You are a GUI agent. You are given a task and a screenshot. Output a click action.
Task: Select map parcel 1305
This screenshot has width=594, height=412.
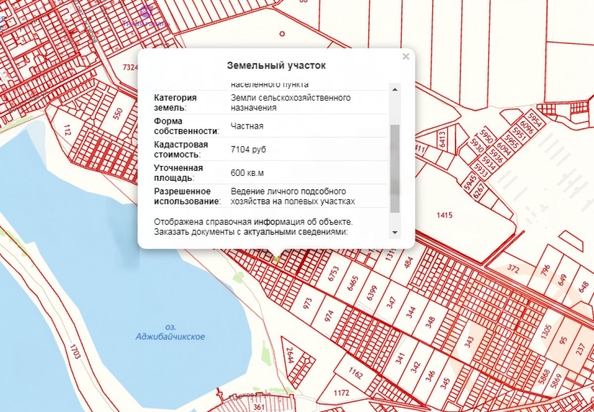point(546,332)
